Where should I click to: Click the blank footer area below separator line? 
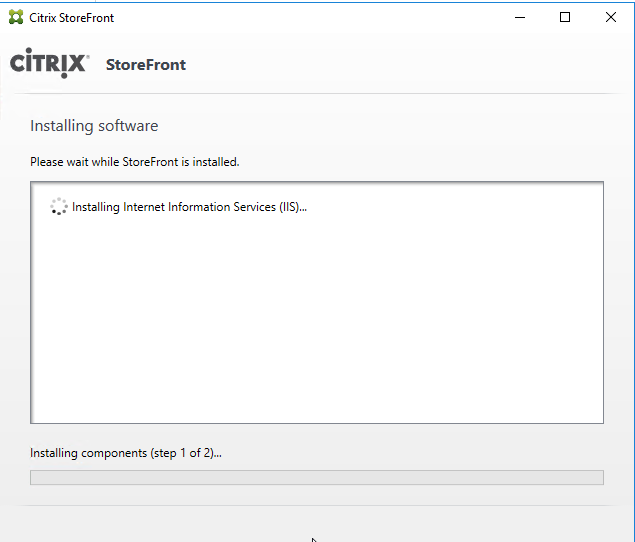[x=317, y=525]
